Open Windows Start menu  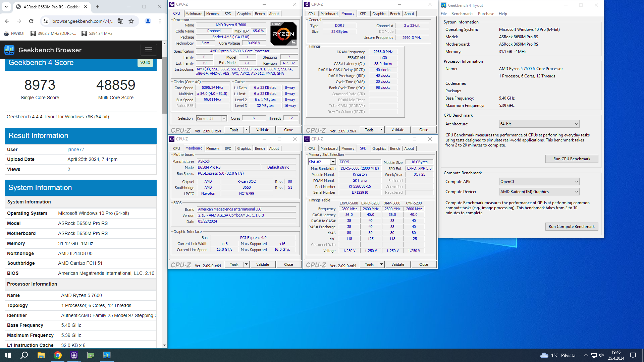[x=8, y=355]
